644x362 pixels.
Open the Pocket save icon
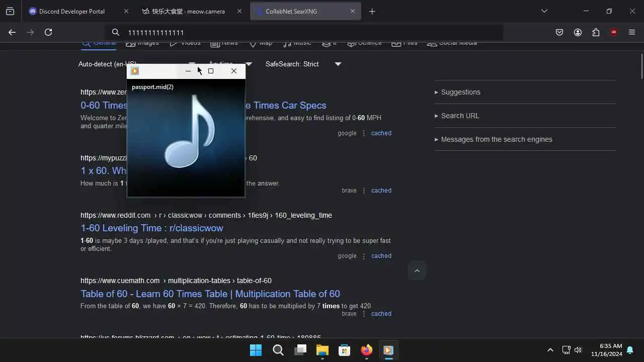(559, 32)
